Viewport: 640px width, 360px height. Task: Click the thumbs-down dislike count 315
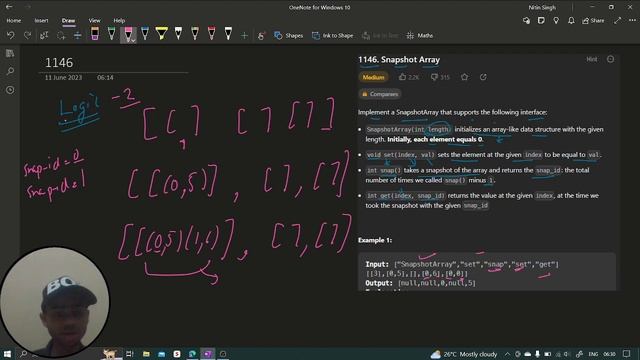click(x=440, y=77)
